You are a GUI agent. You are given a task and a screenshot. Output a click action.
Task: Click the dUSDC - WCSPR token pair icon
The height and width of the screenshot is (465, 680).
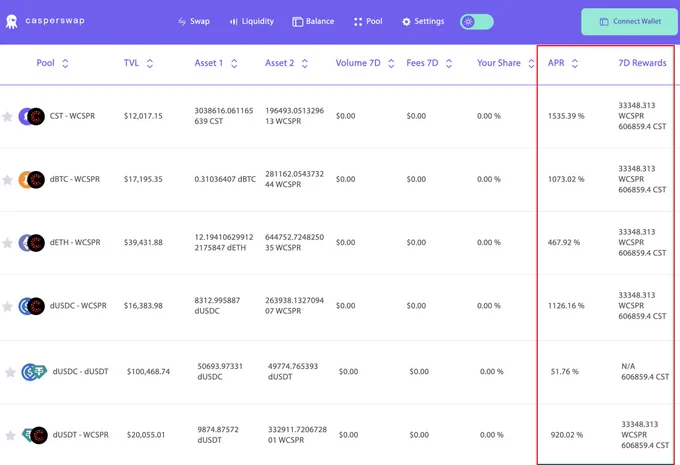pos(31,306)
